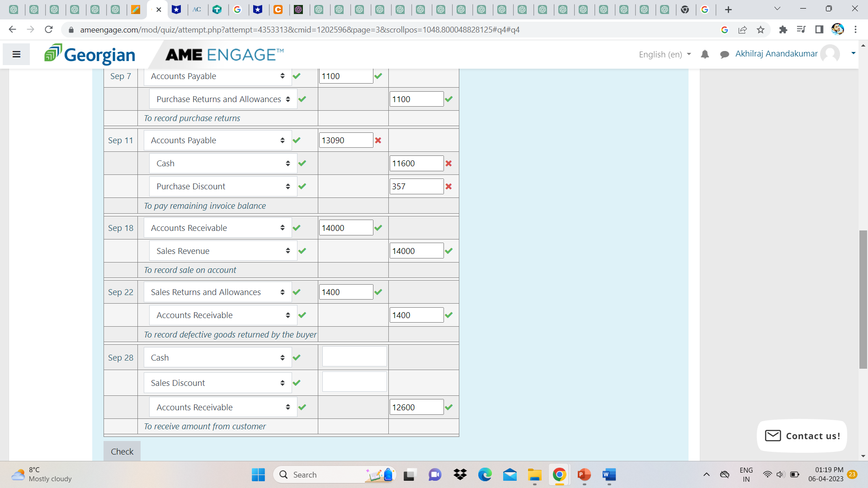Open the notifications bell

tap(705, 55)
